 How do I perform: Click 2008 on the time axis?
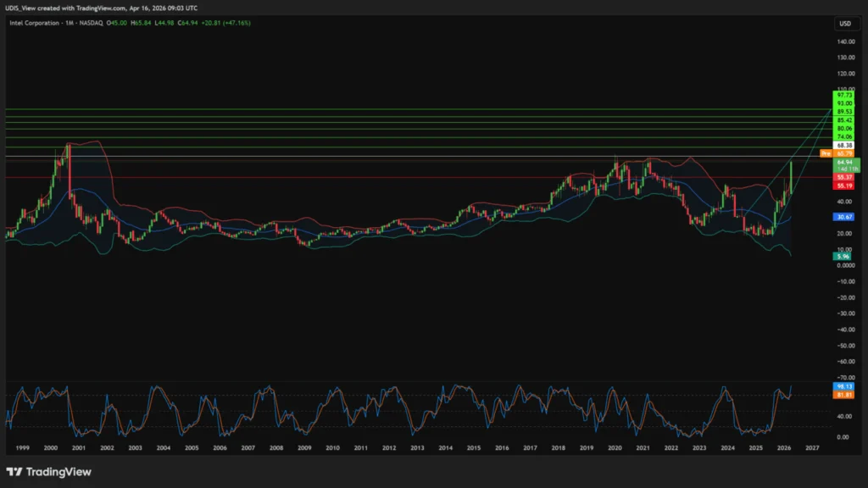[x=276, y=447]
